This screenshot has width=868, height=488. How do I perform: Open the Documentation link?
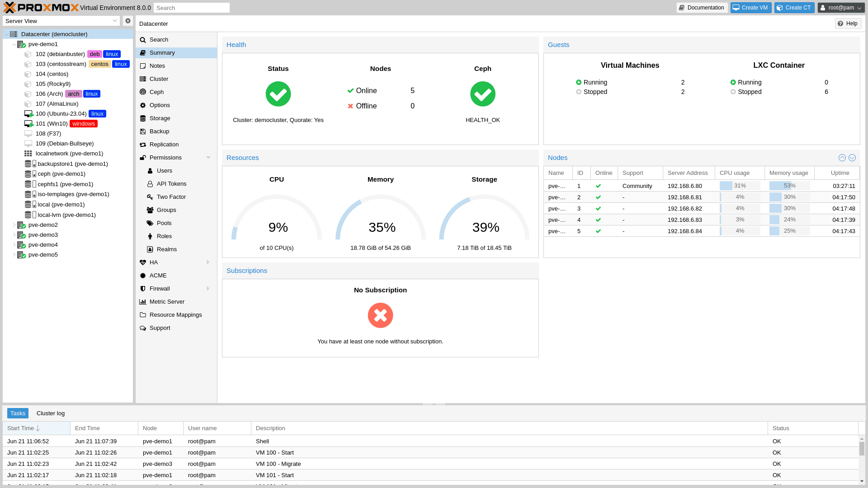702,7
